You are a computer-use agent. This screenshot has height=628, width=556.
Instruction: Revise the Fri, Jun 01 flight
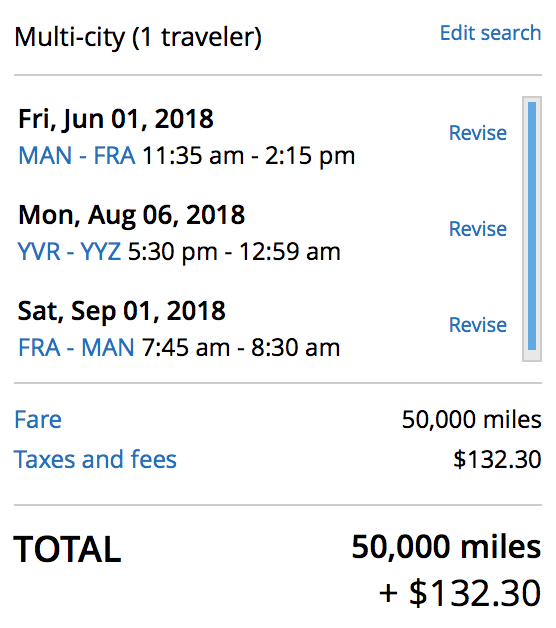tap(477, 133)
